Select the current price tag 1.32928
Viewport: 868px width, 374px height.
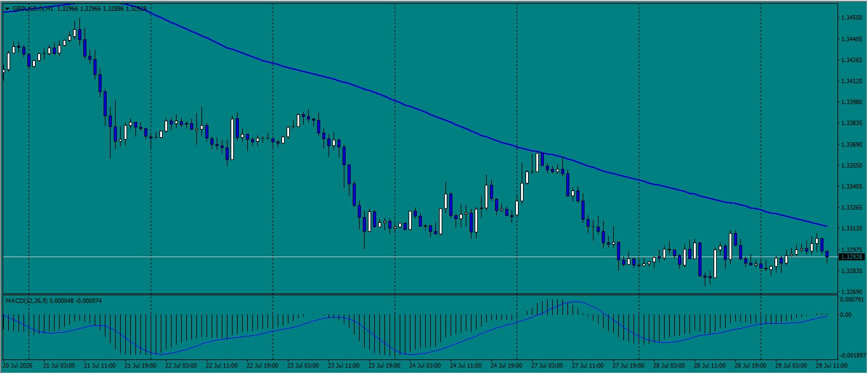click(x=851, y=257)
